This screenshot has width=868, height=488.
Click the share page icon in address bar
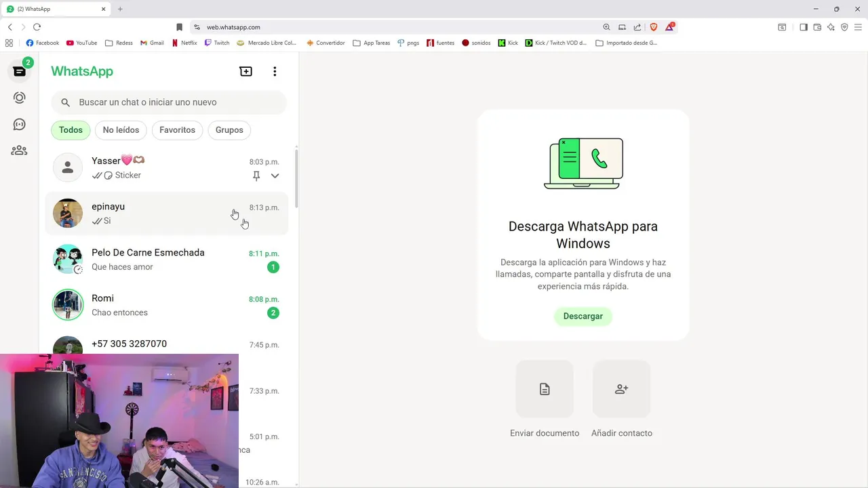pos(637,27)
